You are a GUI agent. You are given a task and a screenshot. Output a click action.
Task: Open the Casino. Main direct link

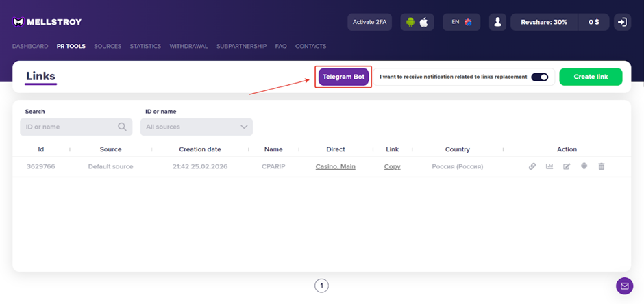[335, 166]
